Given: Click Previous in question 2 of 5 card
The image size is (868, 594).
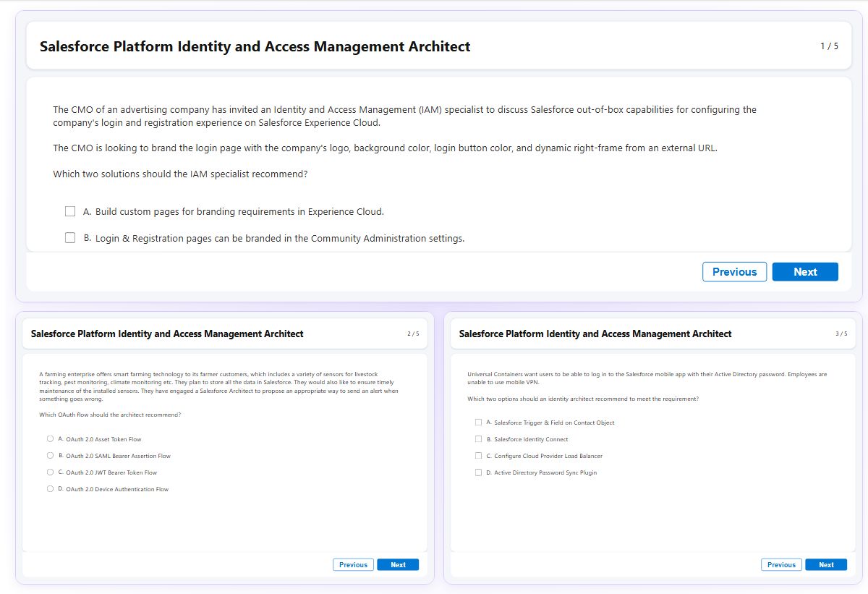Looking at the screenshot, I should click(353, 564).
